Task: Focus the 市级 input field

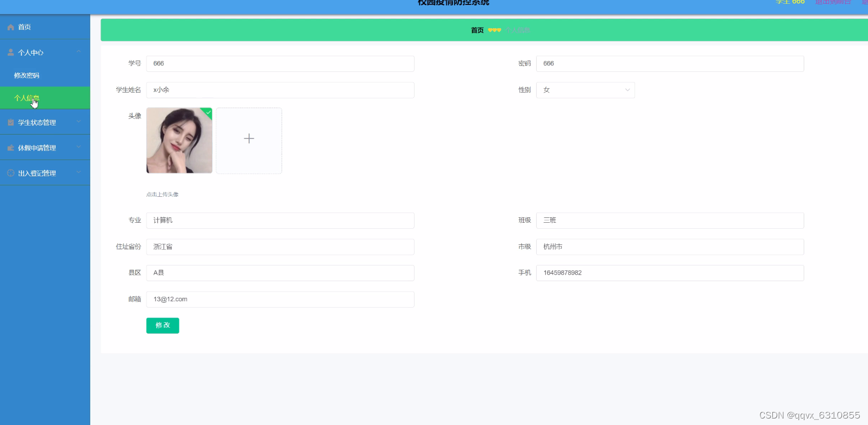Action: 670,247
